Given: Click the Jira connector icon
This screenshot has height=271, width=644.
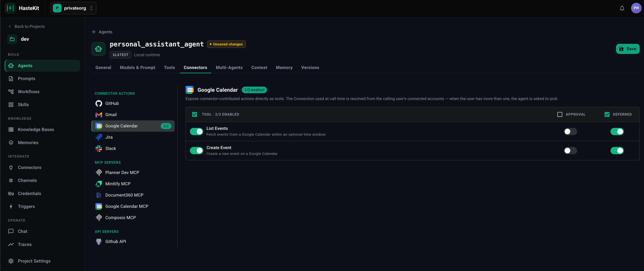Looking at the screenshot, I should coord(99,137).
